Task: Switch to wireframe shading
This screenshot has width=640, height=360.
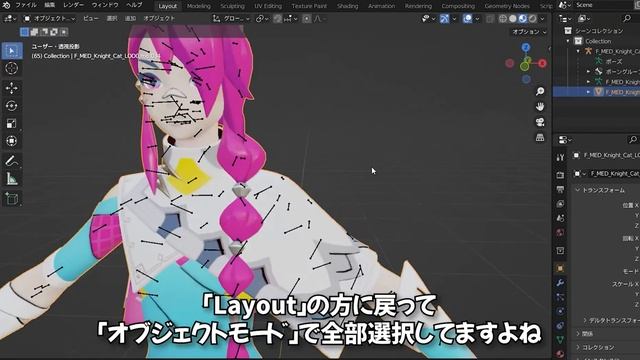Action: (x=503, y=18)
